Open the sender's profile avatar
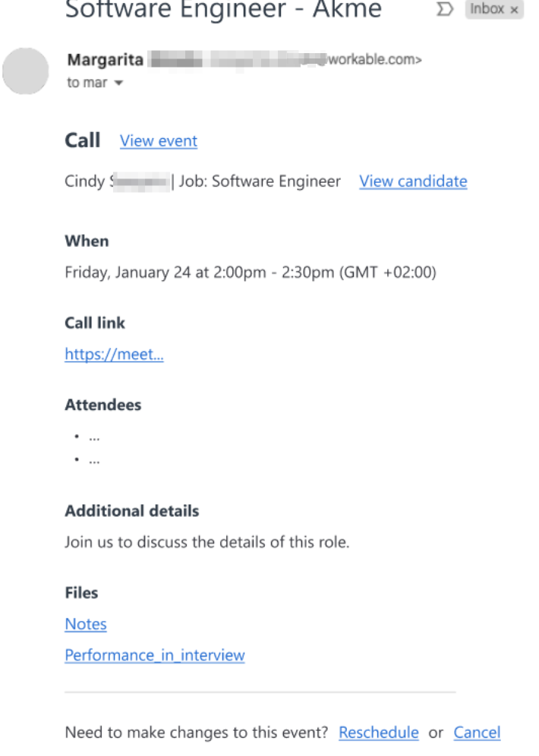This screenshot has width=539, height=756. pos(27,71)
